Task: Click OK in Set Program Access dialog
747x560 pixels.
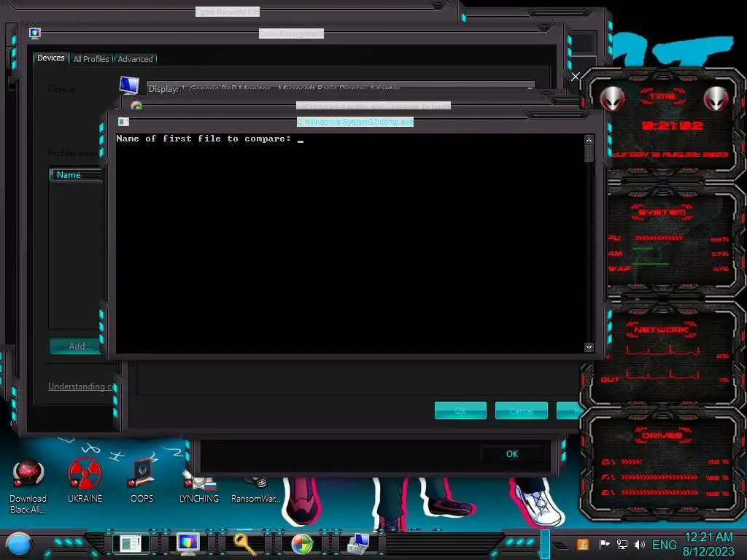Action: pos(460,411)
